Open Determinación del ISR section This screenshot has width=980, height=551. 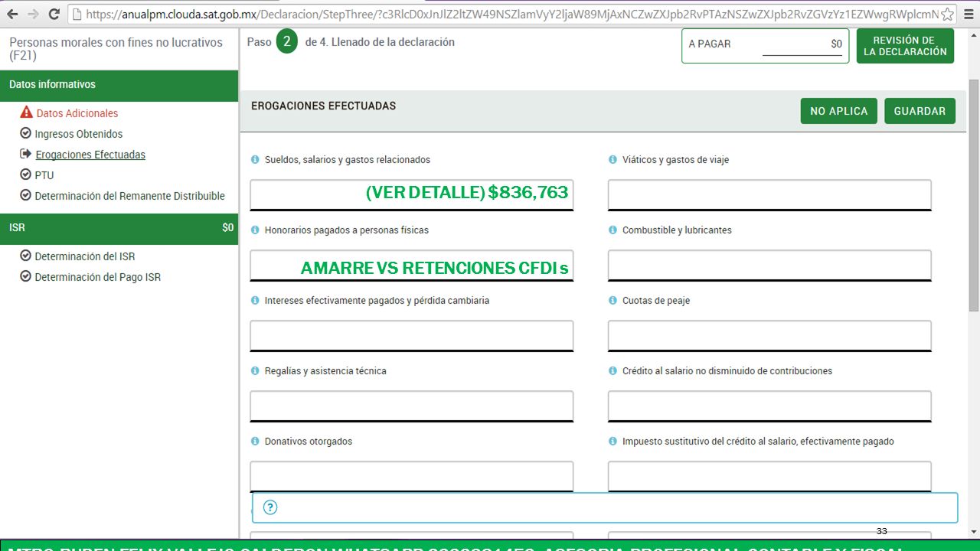pyautogui.click(x=85, y=256)
